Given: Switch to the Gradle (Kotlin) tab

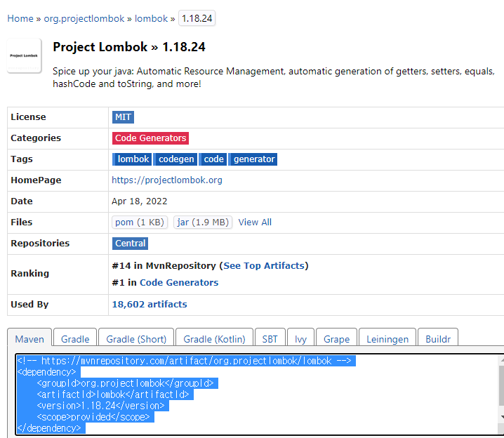Looking at the screenshot, I should (x=214, y=339).
